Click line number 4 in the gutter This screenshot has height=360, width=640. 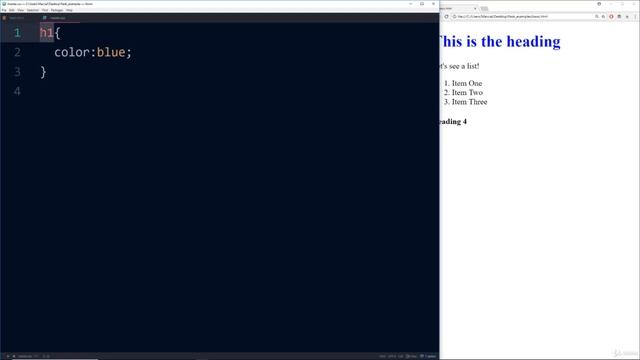17,91
